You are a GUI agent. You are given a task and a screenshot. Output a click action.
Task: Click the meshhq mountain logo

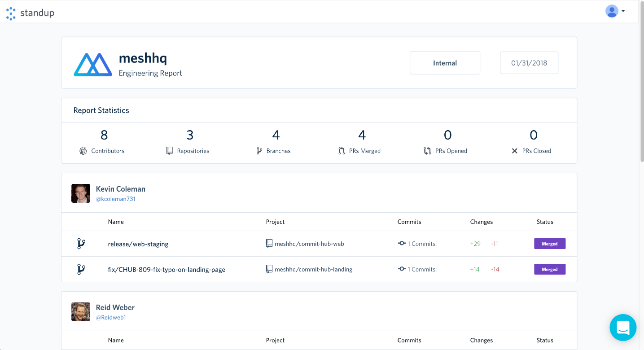(93, 64)
